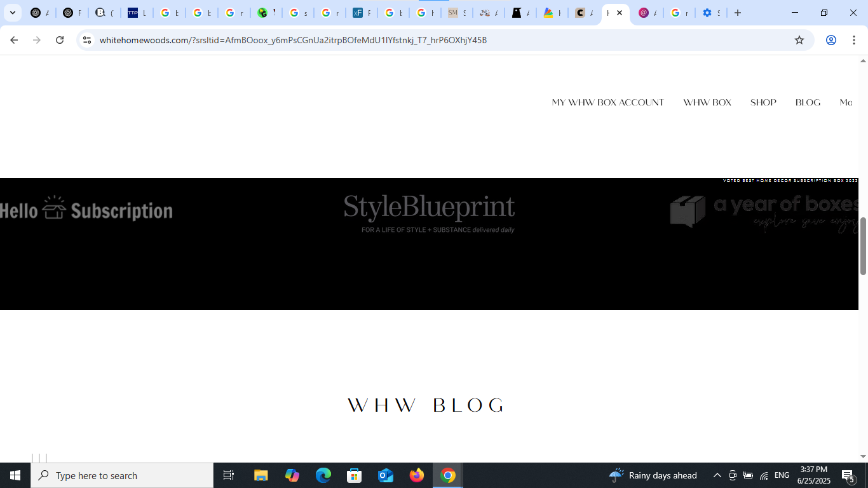Click the taskbar search box
The height and width of the screenshot is (488, 868).
pyautogui.click(x=122, y=475)
